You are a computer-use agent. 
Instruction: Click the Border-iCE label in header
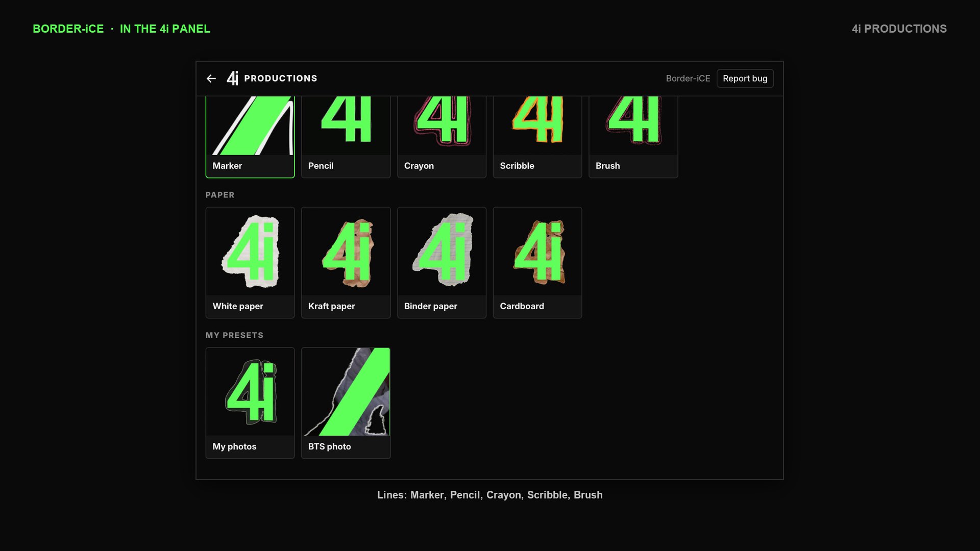688,79
